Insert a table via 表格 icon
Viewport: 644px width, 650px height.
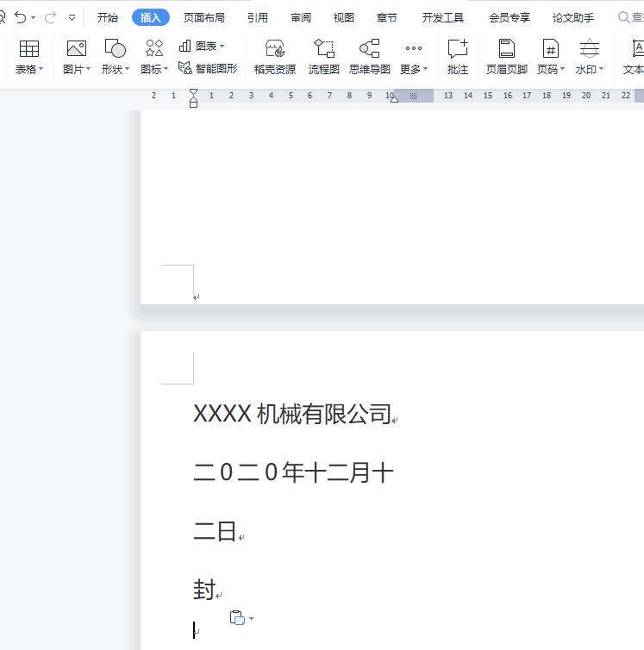(29, 49)
